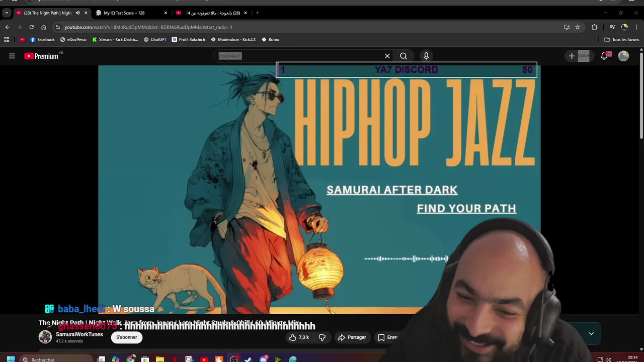The height and width of the screenshot is (362, 644).
Task: Open Chrome from the taskbar
Action: (x=131, y=359)
